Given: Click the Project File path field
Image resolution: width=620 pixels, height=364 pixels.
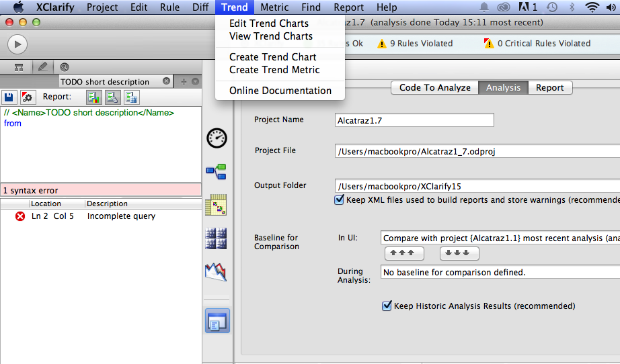Looking at the screenshot, I should tap(477, 151).
